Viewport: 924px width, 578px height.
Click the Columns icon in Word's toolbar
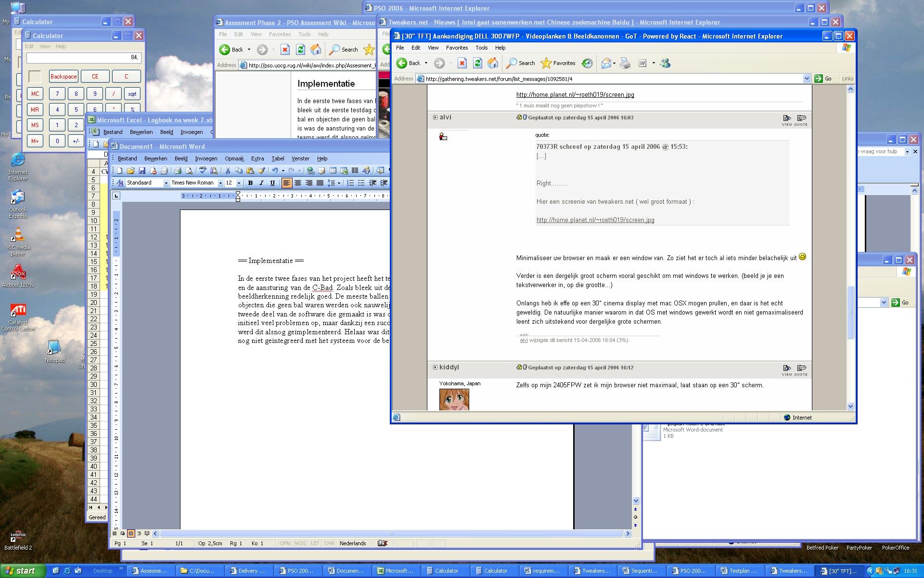(355, 171)
